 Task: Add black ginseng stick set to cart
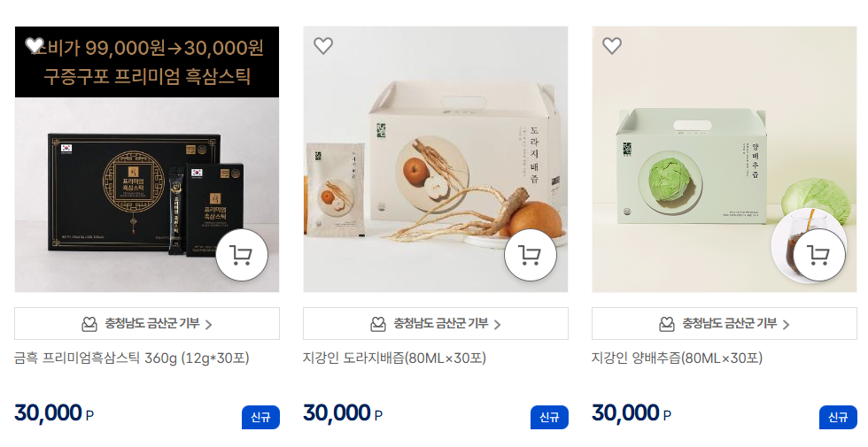[241, 255]
